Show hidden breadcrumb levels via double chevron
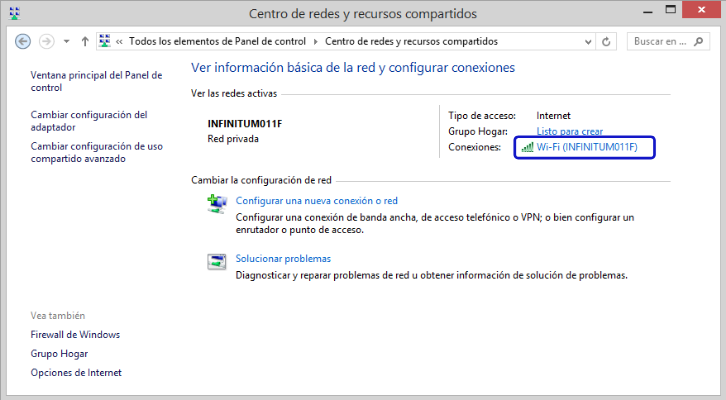Screen dimensions: 726x400 pos(119,42)
